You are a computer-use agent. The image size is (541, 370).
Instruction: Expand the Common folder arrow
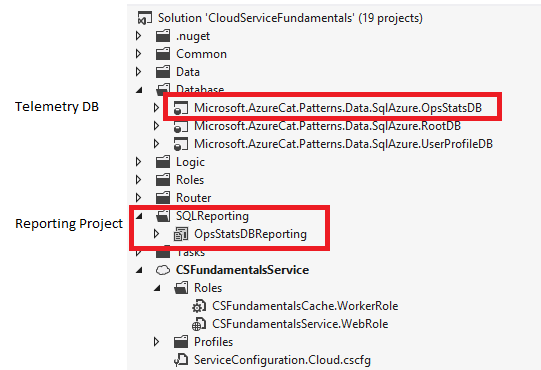point(139,54)
